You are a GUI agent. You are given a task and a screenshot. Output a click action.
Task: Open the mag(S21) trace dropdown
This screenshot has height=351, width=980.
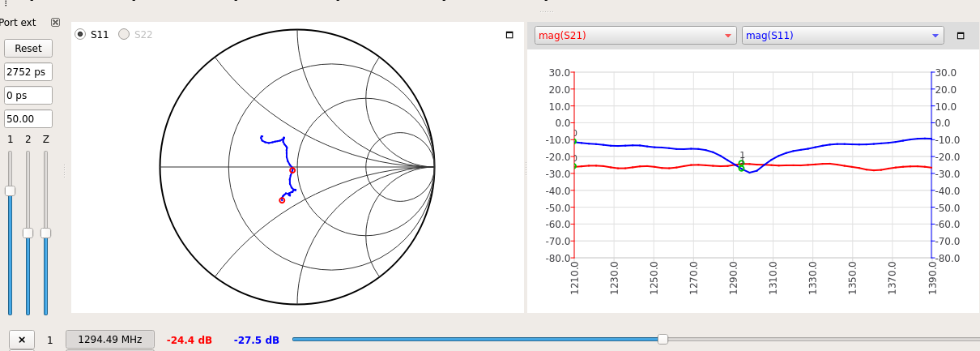(x=635, y=36)
